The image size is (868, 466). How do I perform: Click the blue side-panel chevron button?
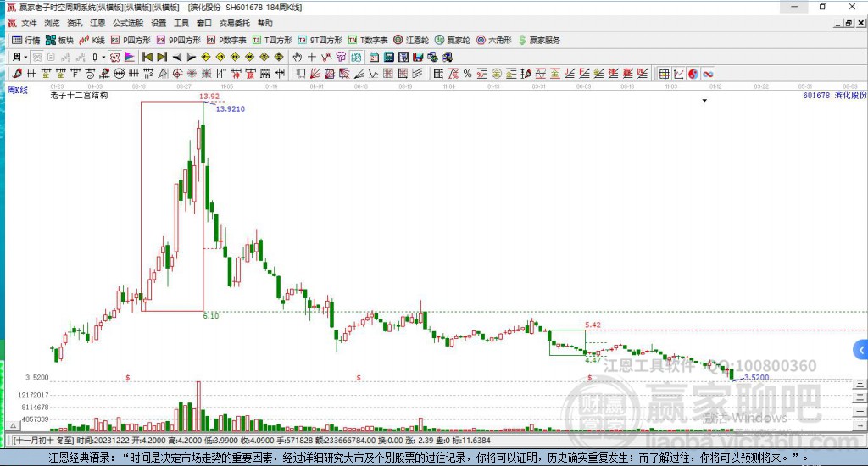pyautogui.click(x=861, y=350)
